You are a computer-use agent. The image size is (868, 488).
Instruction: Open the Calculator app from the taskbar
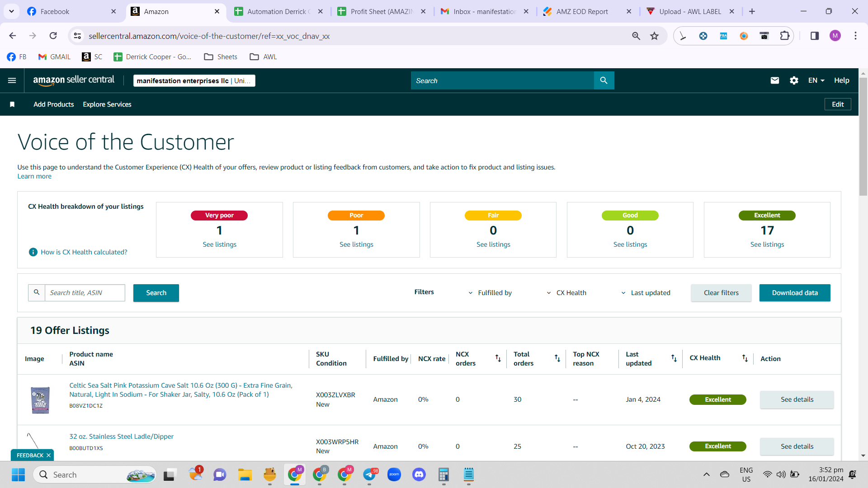click(444, 474)
